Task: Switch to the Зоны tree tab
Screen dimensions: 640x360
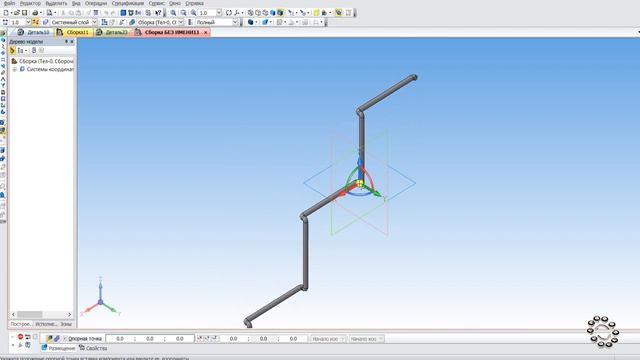Action: [66, 324]
